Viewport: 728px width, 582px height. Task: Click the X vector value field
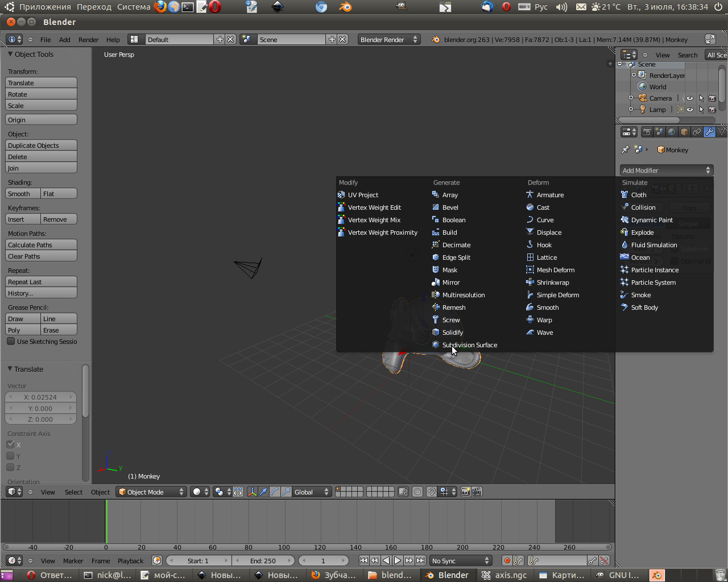pos(40,397)
